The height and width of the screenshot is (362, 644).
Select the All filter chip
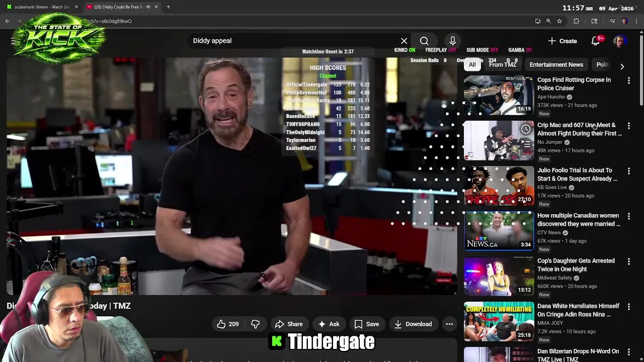tap(472, 65)
